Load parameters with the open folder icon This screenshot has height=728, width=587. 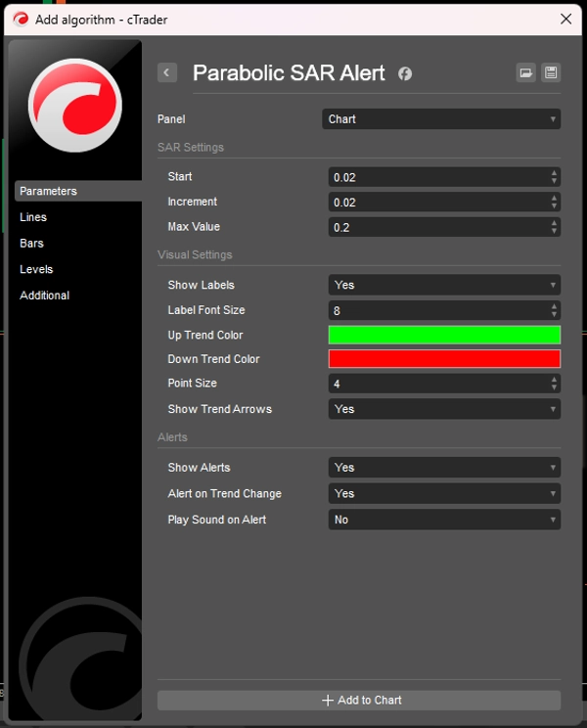(525, 72)
